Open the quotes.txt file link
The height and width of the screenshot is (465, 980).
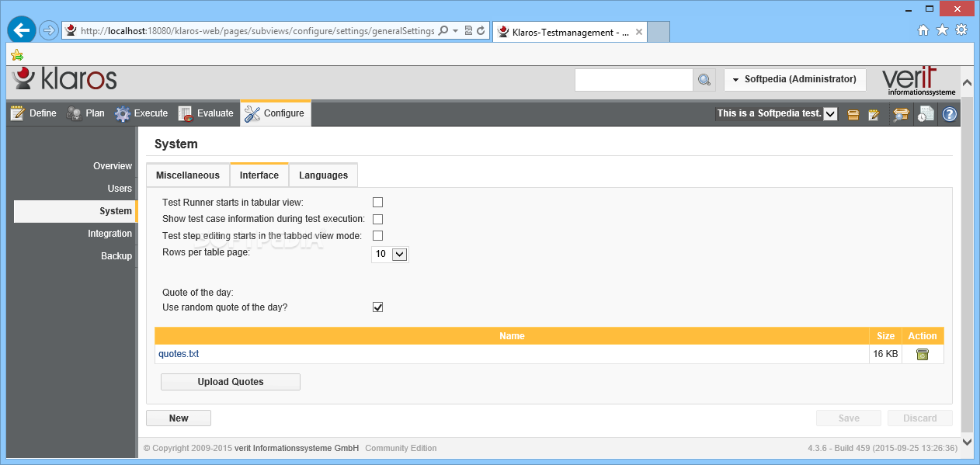[179, 354]
